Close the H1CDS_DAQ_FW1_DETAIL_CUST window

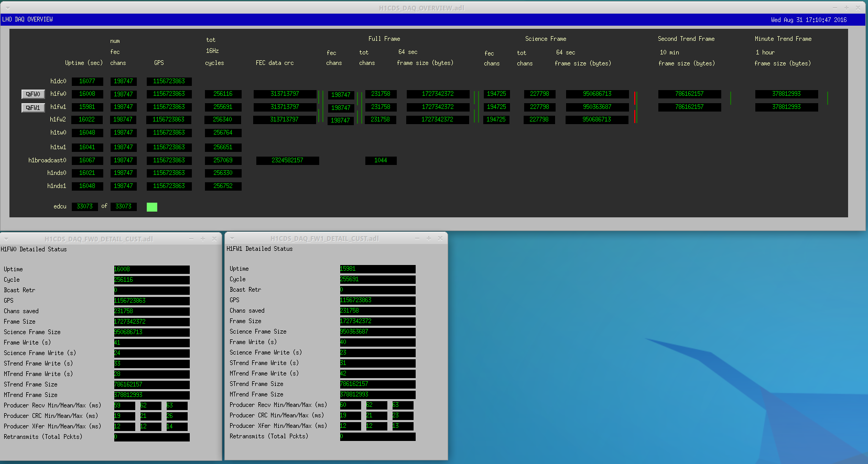click(x=440, y=238)
